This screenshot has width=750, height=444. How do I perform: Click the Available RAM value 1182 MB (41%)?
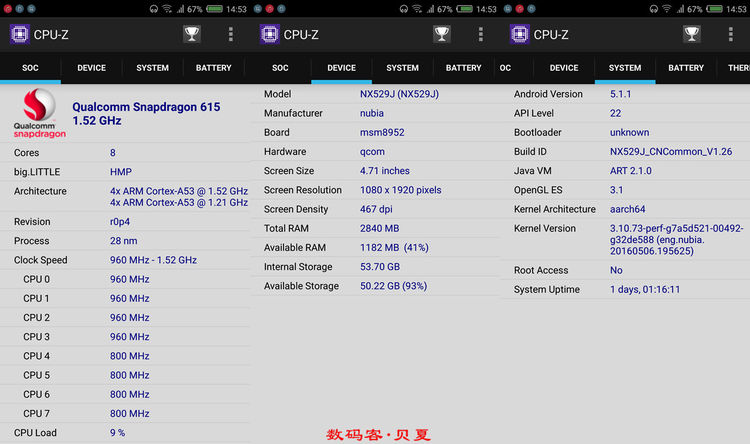pyautogui.click(x=394, y=247)
